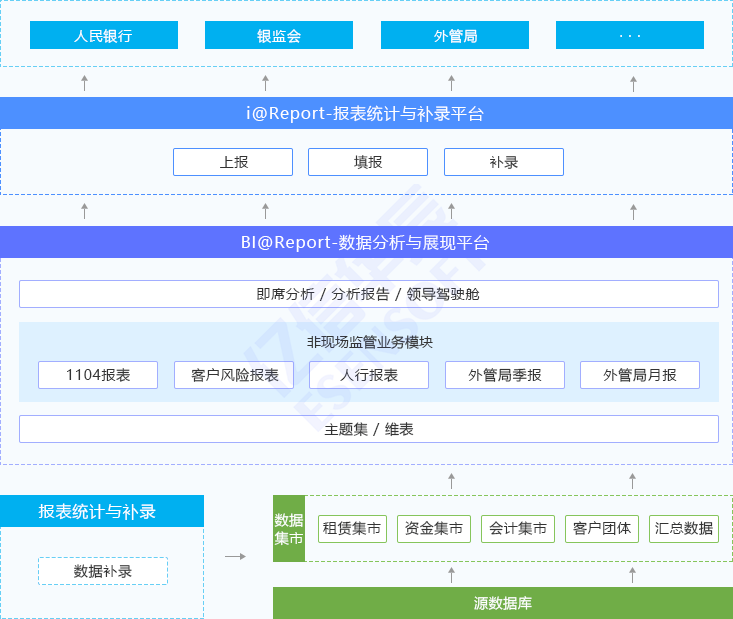Click the 数据补录 dashed box
The image size is (733, 619).
click(103, 571)
